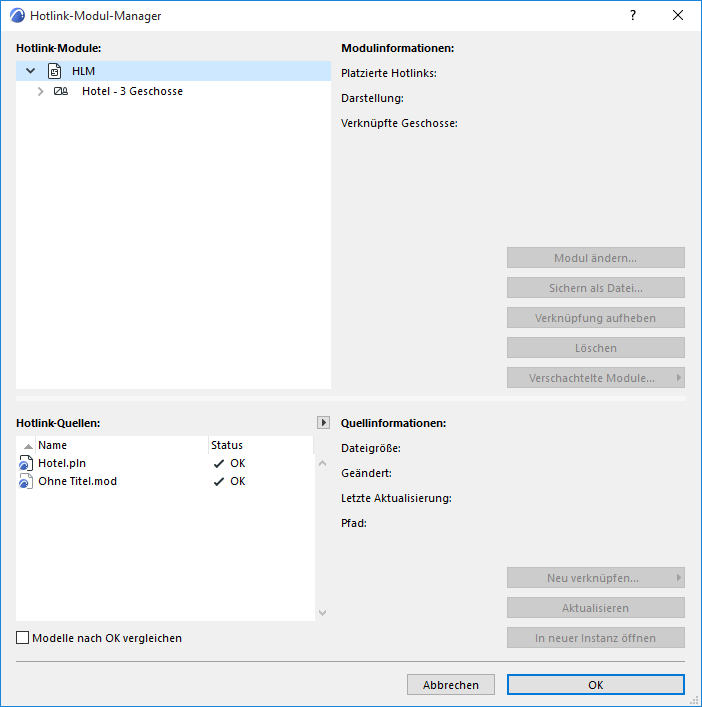The image size is (702, 707).
Task: Click the Hotel - 3 Geschosse module icon
Action: pyautogui.click(x=61, y=92)
